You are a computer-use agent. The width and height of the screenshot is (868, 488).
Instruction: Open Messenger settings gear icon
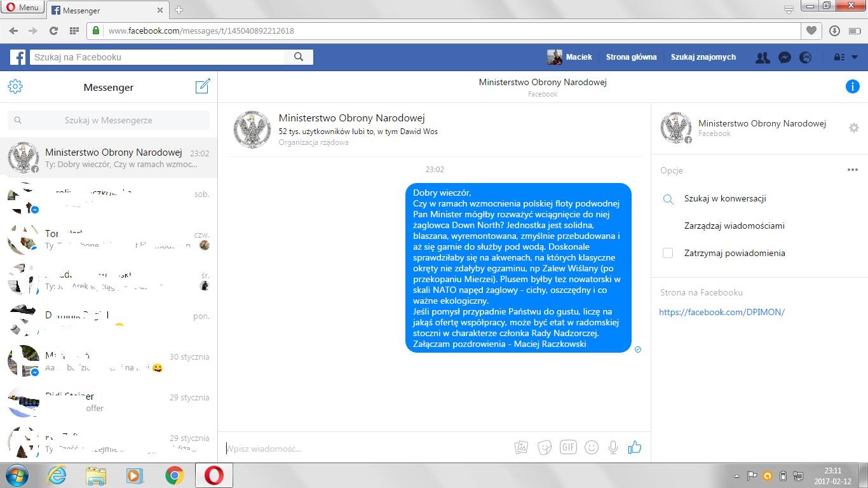tap(15, 87)
